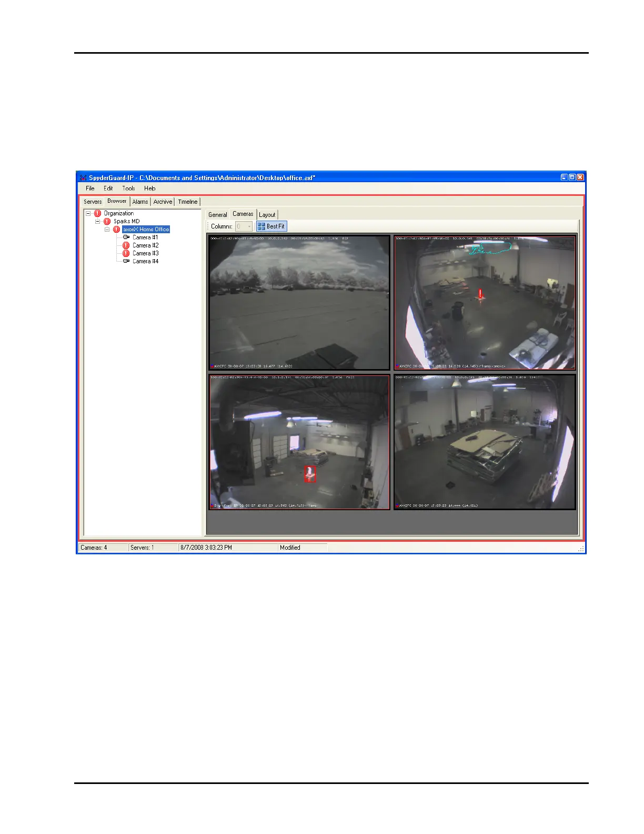
Task: Select Camera #1 in the tree
Action: click(145, 237)
